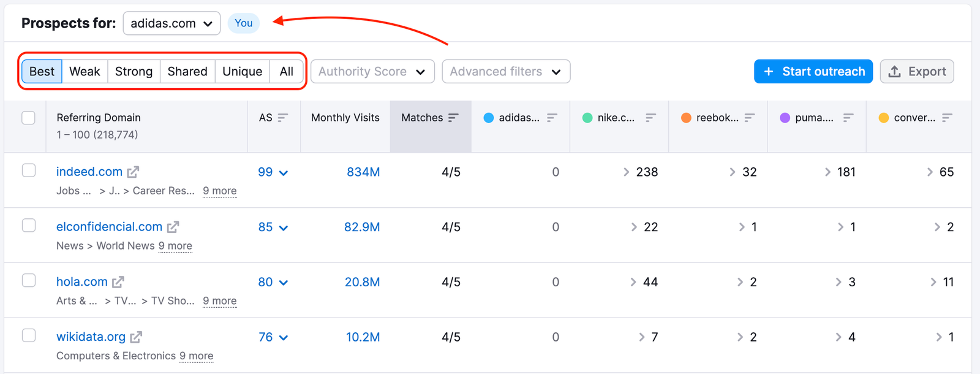Sort by nike column sort icon

650,118
